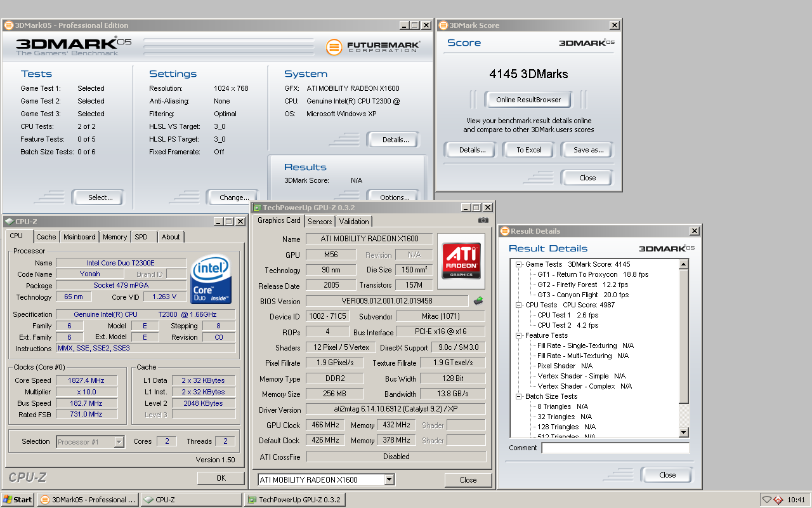Select Pixel Shader N/A tree row

pos(565,366)
